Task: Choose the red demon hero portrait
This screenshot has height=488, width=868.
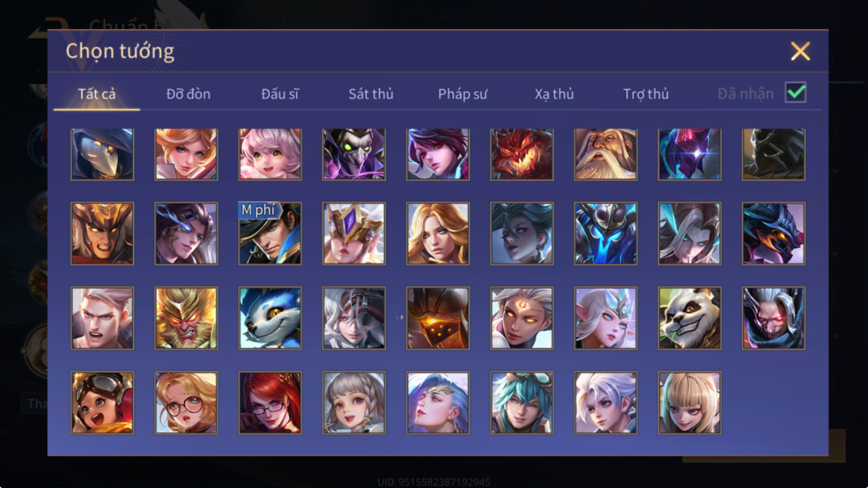Action: point(522,154)
